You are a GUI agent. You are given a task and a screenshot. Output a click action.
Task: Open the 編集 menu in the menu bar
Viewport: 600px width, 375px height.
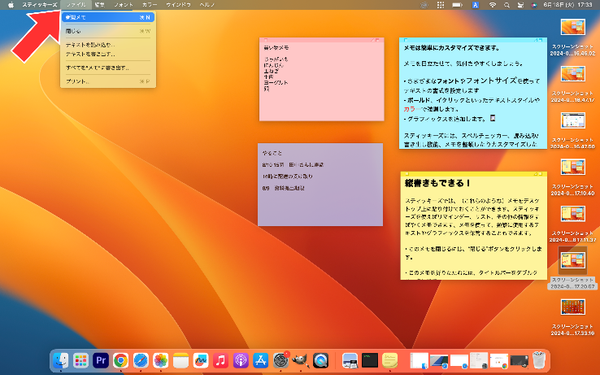point(99,5)
